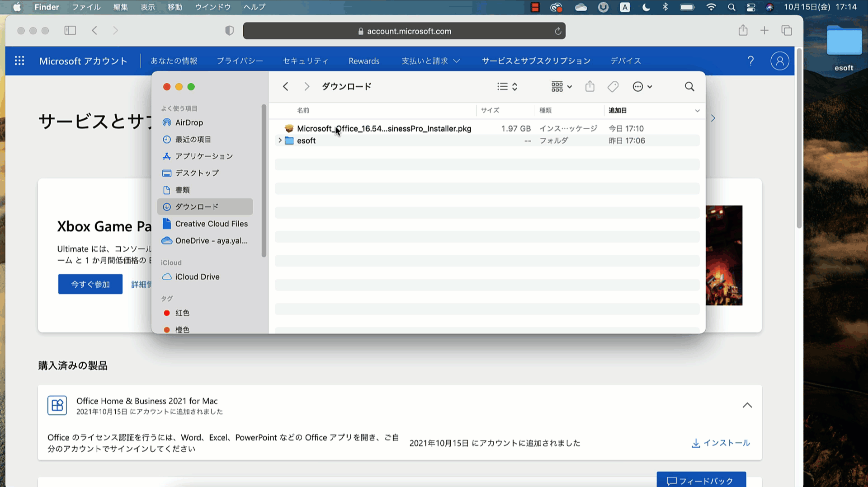Open the grouping options dropdown in Finder
The image size is (868, 487).
tap(561, 86)
